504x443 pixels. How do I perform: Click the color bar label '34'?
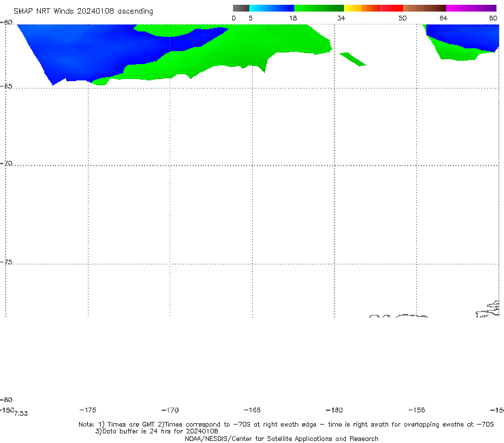click(x=341, y=18)
